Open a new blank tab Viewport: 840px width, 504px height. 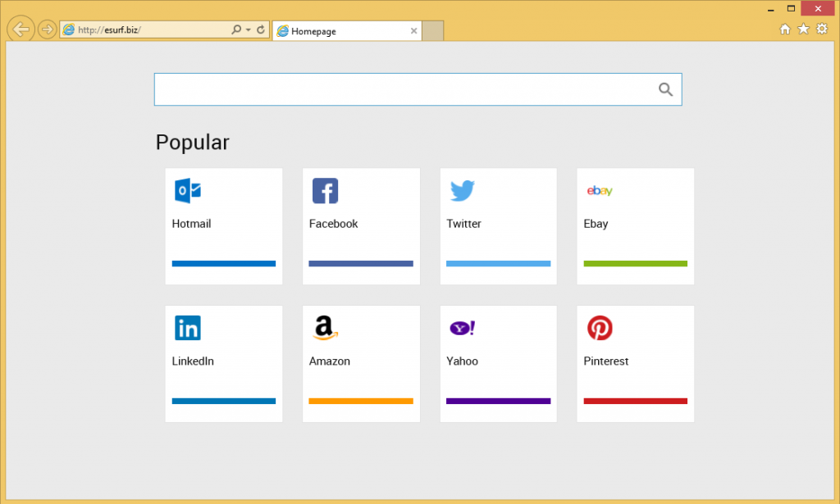pyautogui.click(x=433, y=31)
